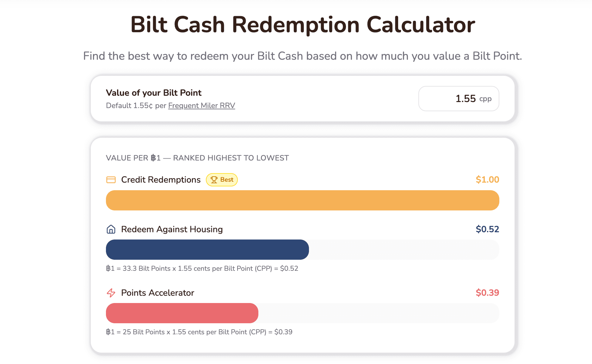The height and width of the screenshot is (364, 592).
Task: Click the $0.52 housing value amount
Action: click(487, 229)
